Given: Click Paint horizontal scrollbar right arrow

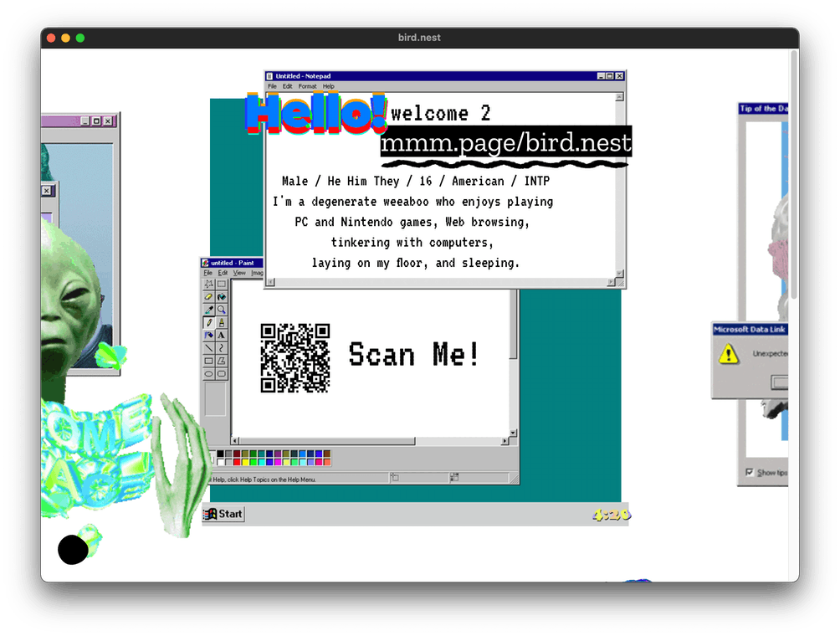Looking at the screenshot, I should [505, 441].
